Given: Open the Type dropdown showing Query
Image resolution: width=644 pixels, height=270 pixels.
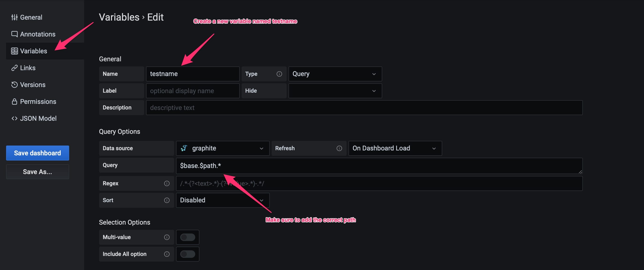Looking at the screenshot, I should click(x=335, y=74).
